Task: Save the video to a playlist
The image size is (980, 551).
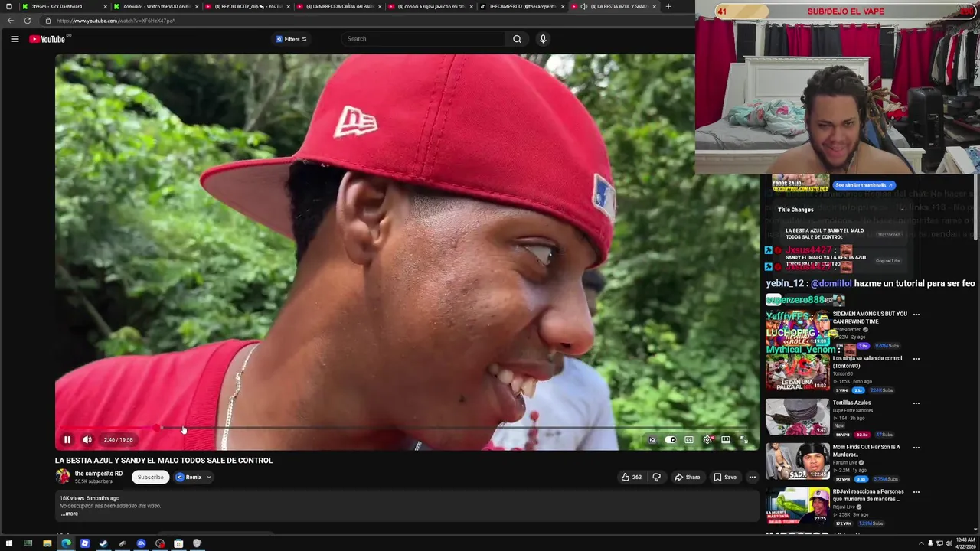Action: 725,478
